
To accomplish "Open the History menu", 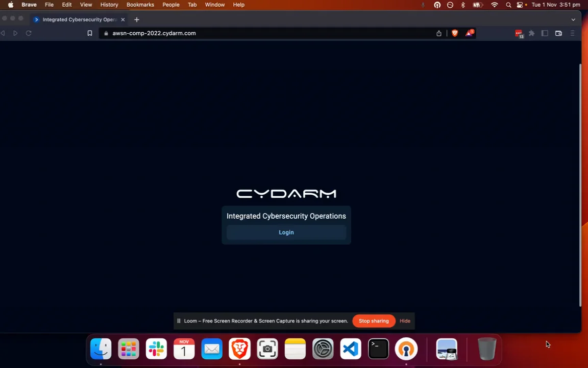I will tap(109, 5).
